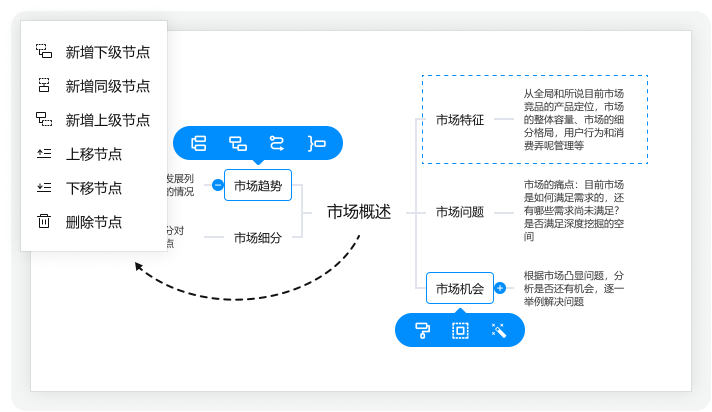Screen dimensions: 712x412
Task: Expand the 市场机会 node with plus button
Action: tap(500, 288)
